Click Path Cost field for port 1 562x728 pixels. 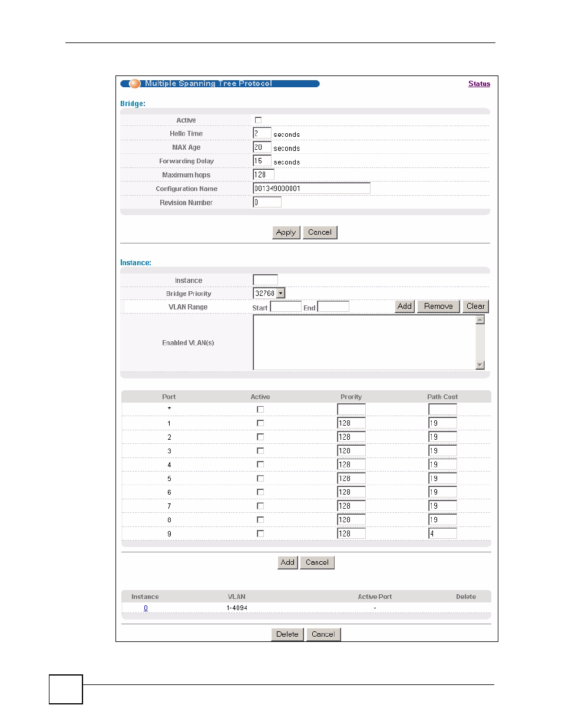coord(442,423)
